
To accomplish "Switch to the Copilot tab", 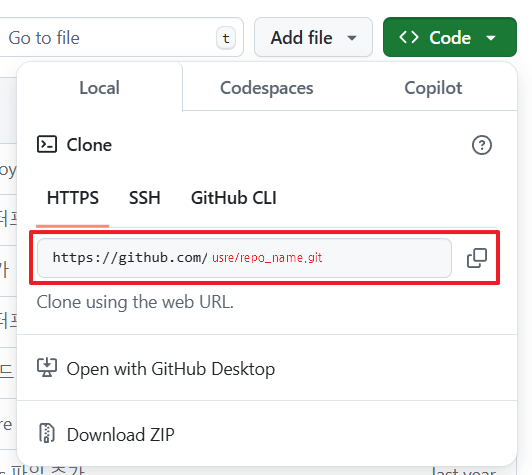I will 433,88.
